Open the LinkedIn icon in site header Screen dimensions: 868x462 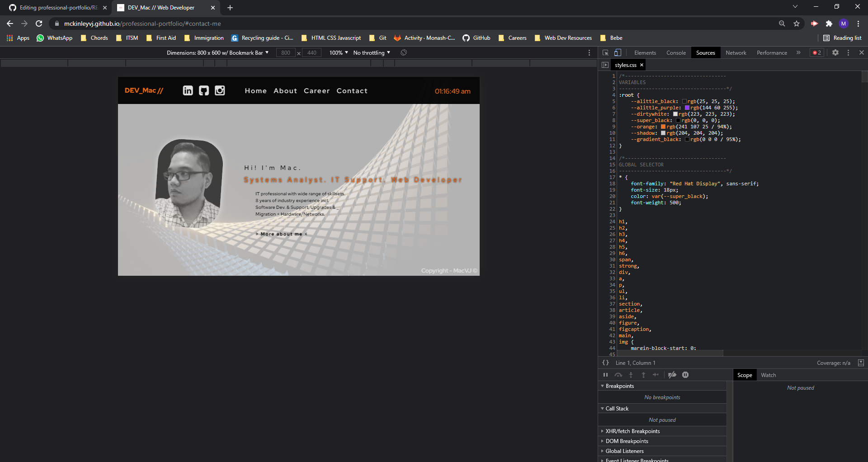(188, 90)
